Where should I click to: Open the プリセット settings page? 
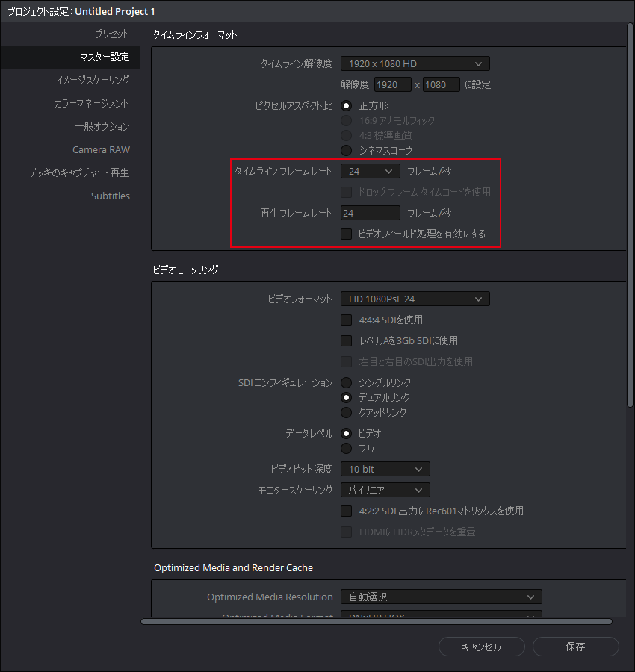coord(111,34)
